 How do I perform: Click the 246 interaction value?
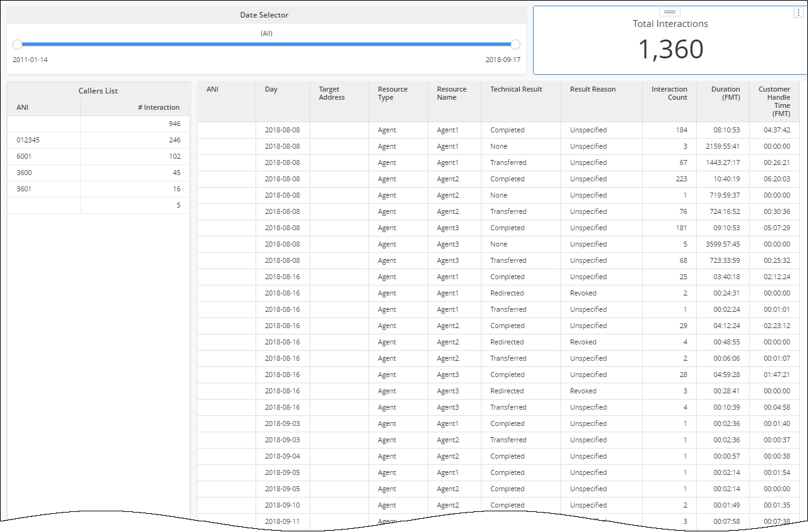[x=175, y=140]
